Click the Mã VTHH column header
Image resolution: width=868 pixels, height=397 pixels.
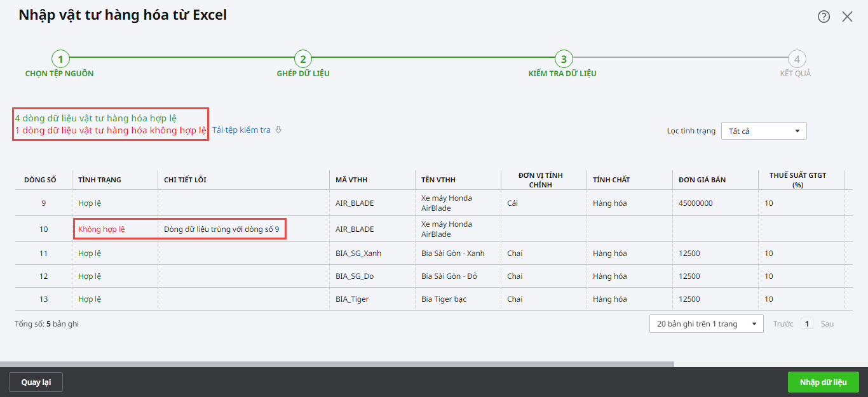(x=351, y=180)
